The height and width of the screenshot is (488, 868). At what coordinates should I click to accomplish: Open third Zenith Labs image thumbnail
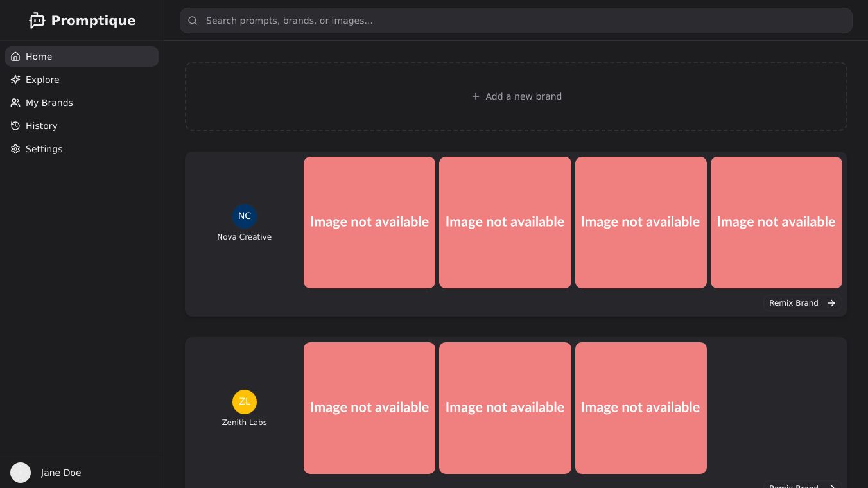(x=641, y=408)
